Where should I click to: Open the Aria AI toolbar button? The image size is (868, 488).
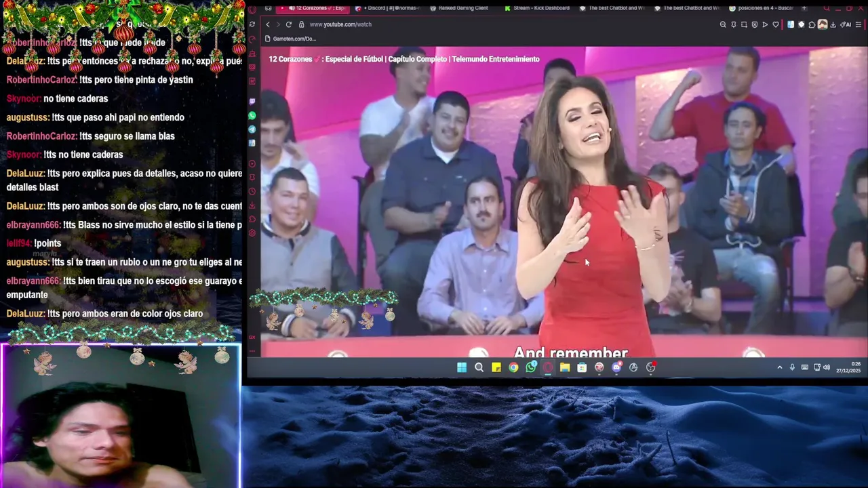coord(846,24)
